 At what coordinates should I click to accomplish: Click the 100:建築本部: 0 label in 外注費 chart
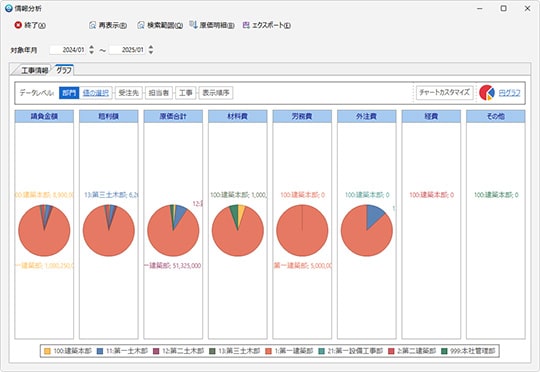(x=367, y=195)
